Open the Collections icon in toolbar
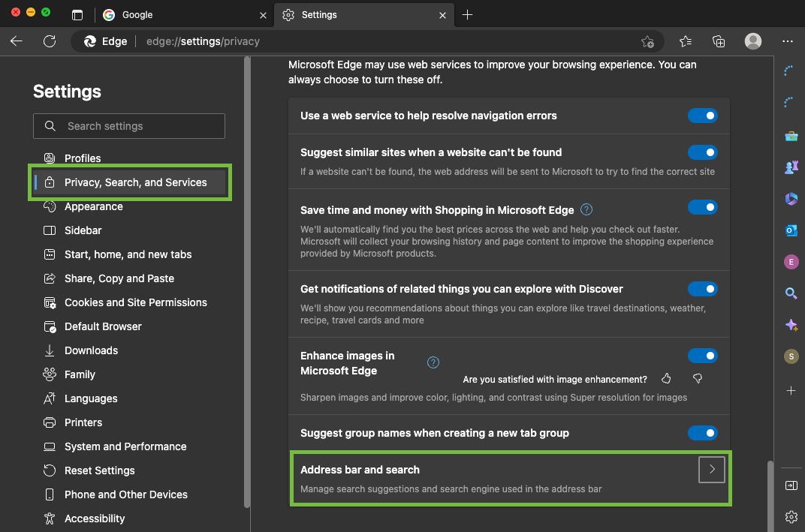The height and width of the screenshot is (532, 805). [719, 41]
